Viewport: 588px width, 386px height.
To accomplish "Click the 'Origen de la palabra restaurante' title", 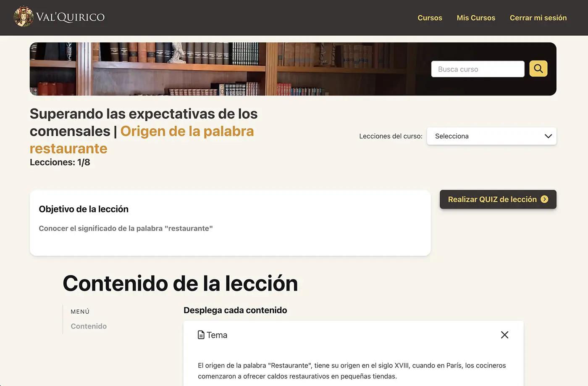I will [x=187, y=131].
